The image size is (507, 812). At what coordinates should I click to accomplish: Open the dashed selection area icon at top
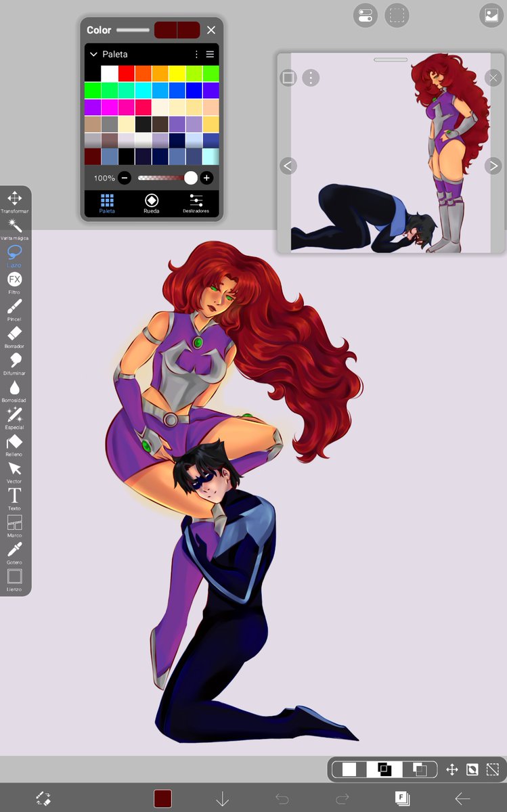pyautogui.click(x=397, y=15)
